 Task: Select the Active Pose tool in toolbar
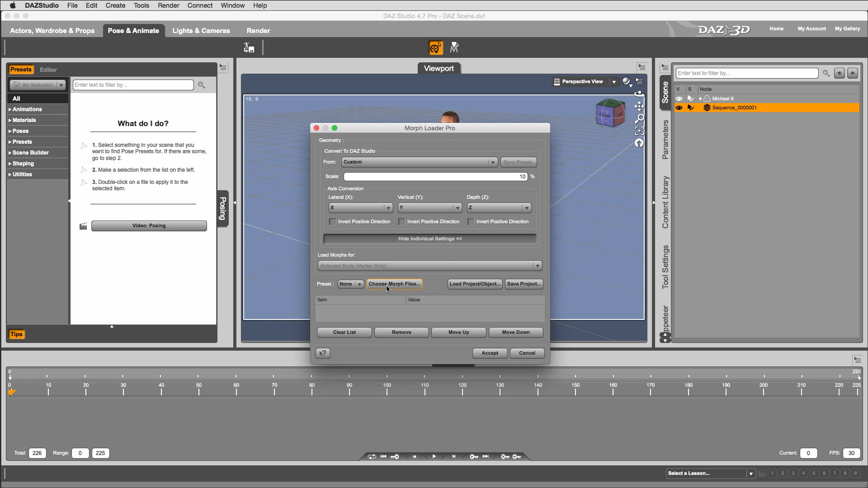pos(435,48)
